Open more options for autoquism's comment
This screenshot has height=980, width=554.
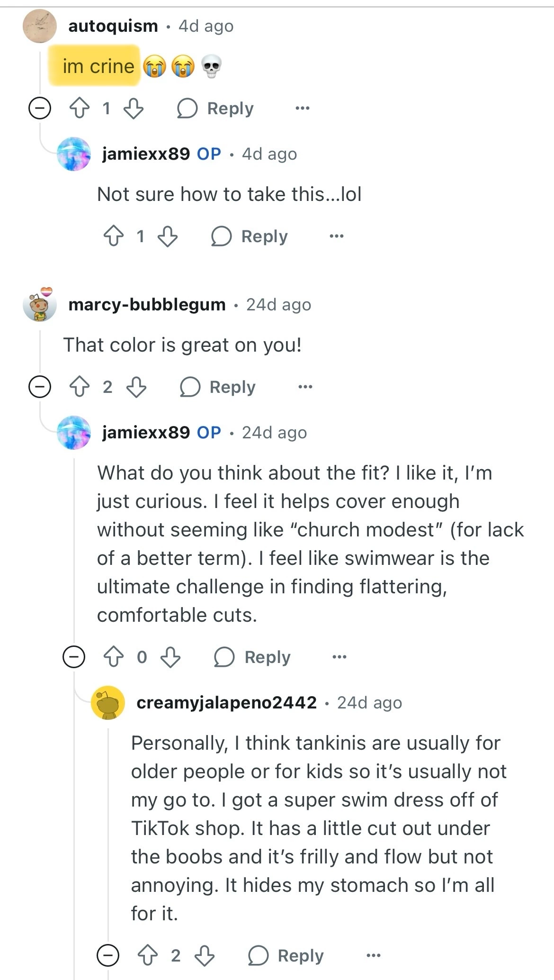(x=302, y=109)
